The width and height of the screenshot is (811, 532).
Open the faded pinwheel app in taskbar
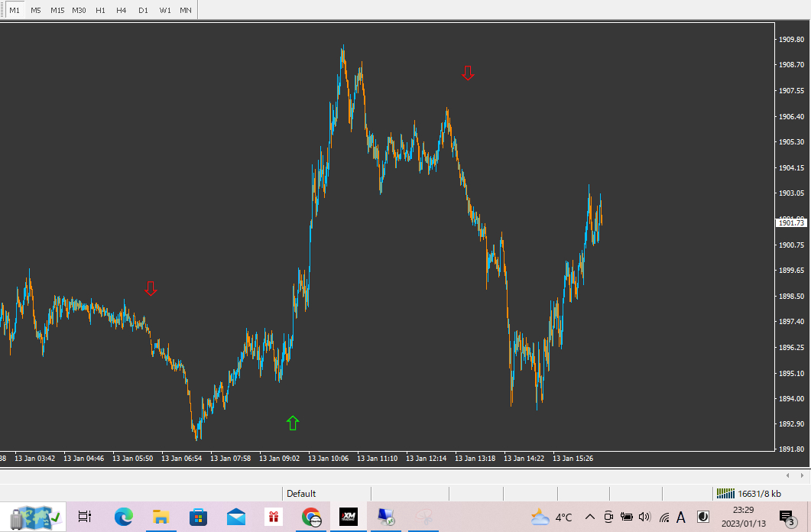[x=423, y=517]
